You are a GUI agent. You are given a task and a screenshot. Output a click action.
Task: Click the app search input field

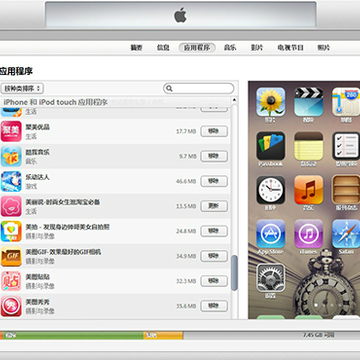click(199, 89)
